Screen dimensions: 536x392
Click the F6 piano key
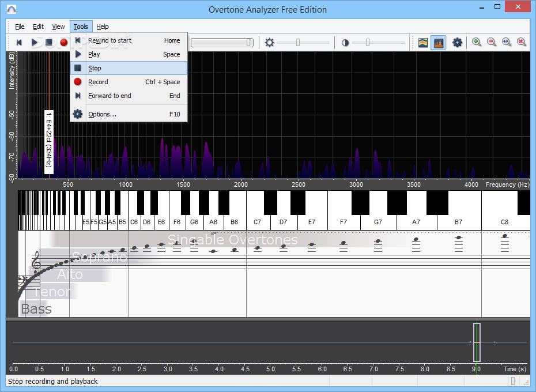(x=177, y=222)
